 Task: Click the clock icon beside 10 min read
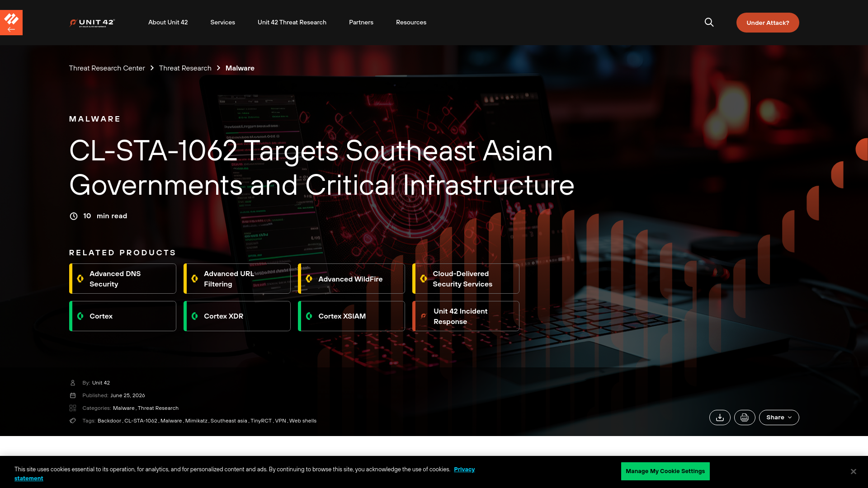pos(73,216)
